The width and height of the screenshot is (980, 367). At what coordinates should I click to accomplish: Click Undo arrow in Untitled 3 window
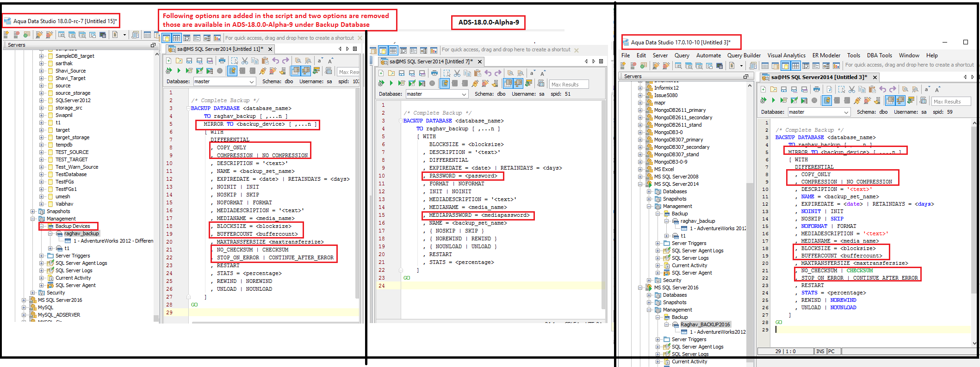pos(883,89)
